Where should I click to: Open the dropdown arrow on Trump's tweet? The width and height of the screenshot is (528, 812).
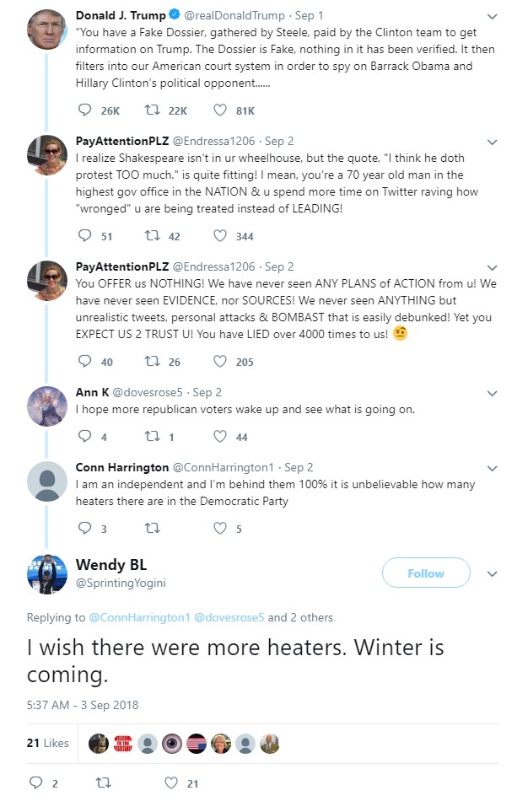point(493,16)
